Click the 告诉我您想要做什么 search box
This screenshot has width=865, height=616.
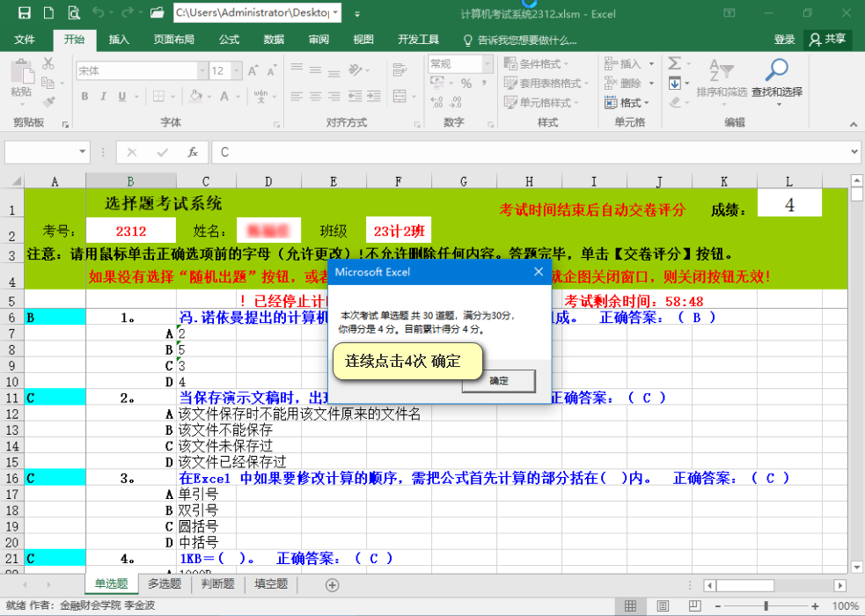coord(520,40)
